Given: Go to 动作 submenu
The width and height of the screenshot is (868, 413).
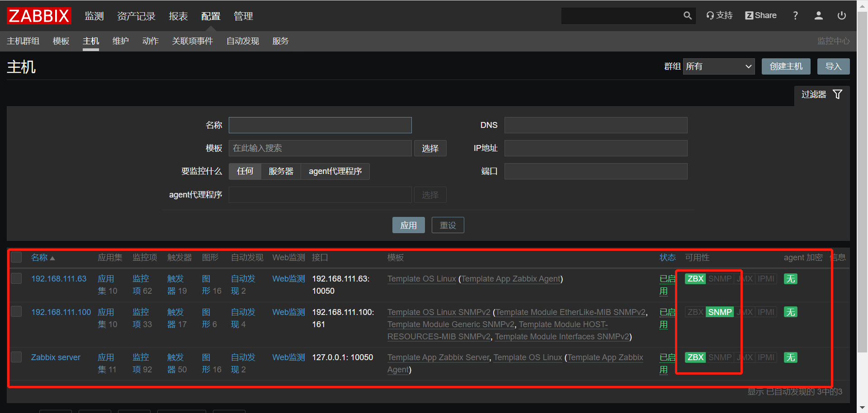Looking at the screenshot, I should click(151, 41).
